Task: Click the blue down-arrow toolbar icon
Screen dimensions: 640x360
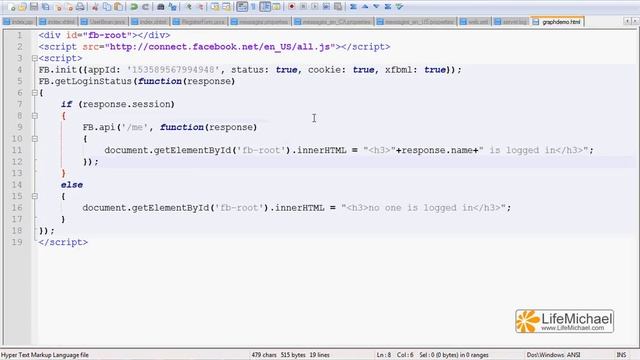Action: click(376, 7)
